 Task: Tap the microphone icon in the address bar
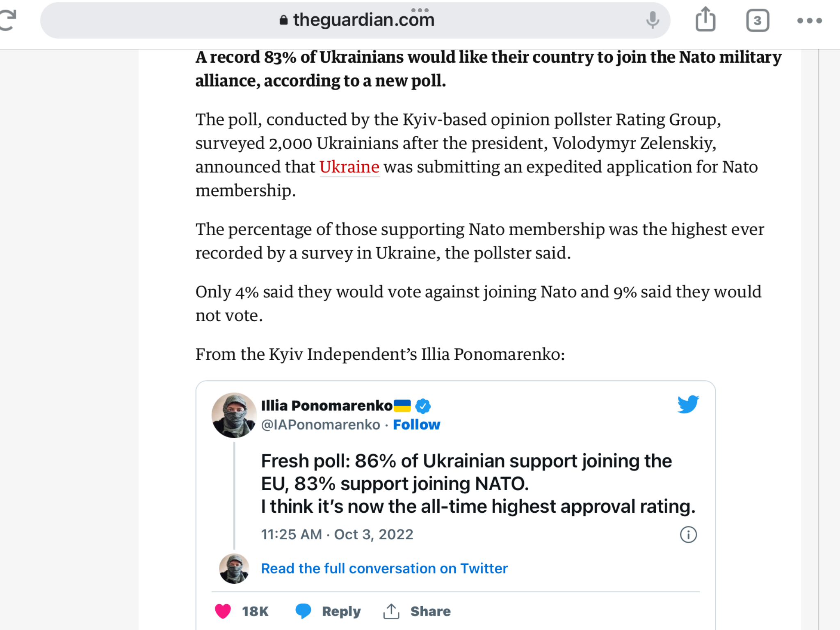(652, 20)
